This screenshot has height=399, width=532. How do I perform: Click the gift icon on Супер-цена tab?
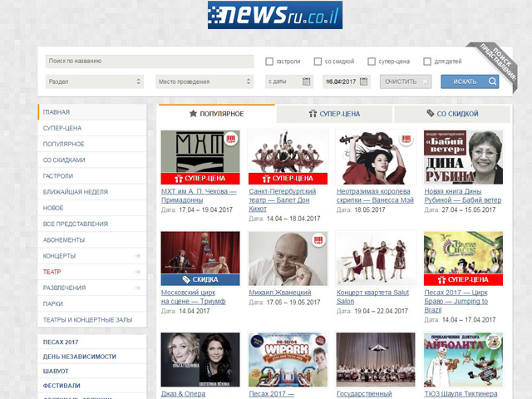point(313,113)
